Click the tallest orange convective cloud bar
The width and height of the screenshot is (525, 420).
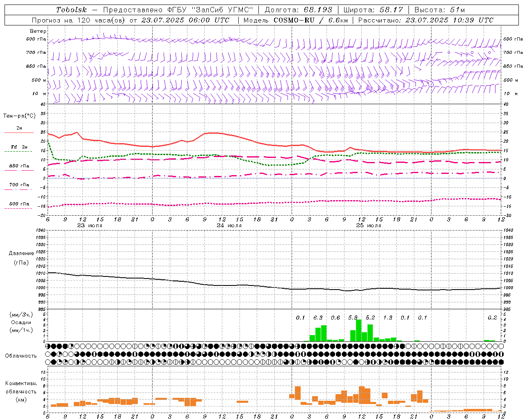[362, 395]
